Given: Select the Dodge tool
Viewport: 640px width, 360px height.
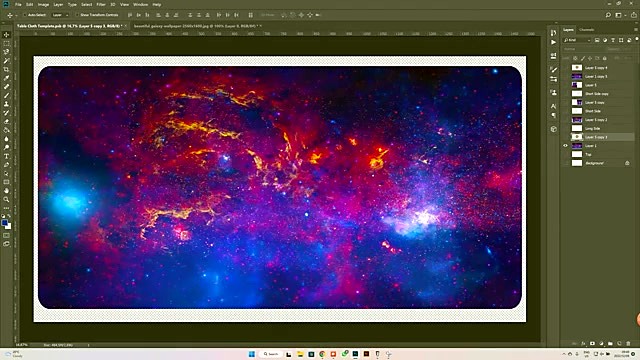Looking at the screenshot, I should [x=6, y=147].
